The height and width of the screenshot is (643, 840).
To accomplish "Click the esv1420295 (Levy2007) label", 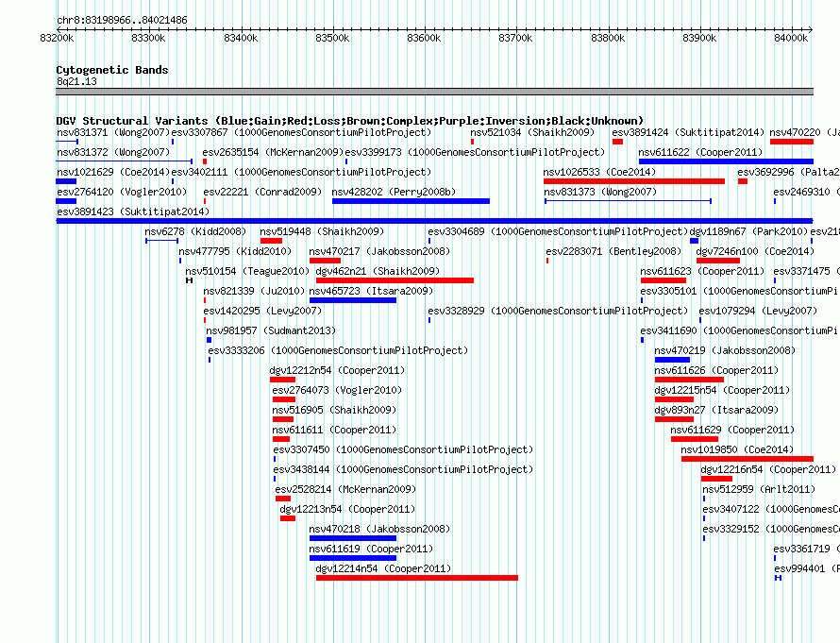I will (262, 311).
